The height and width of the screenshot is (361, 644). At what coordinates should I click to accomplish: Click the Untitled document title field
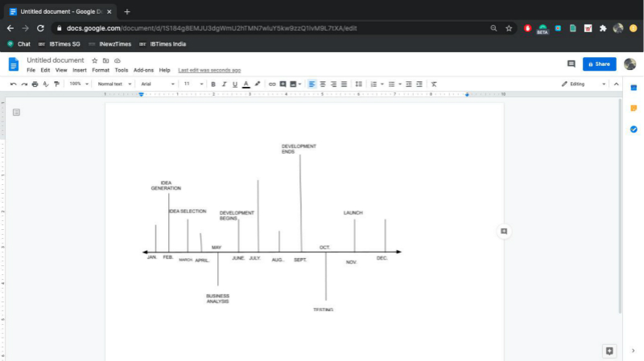pyautogui.click(x=56, y=60)
